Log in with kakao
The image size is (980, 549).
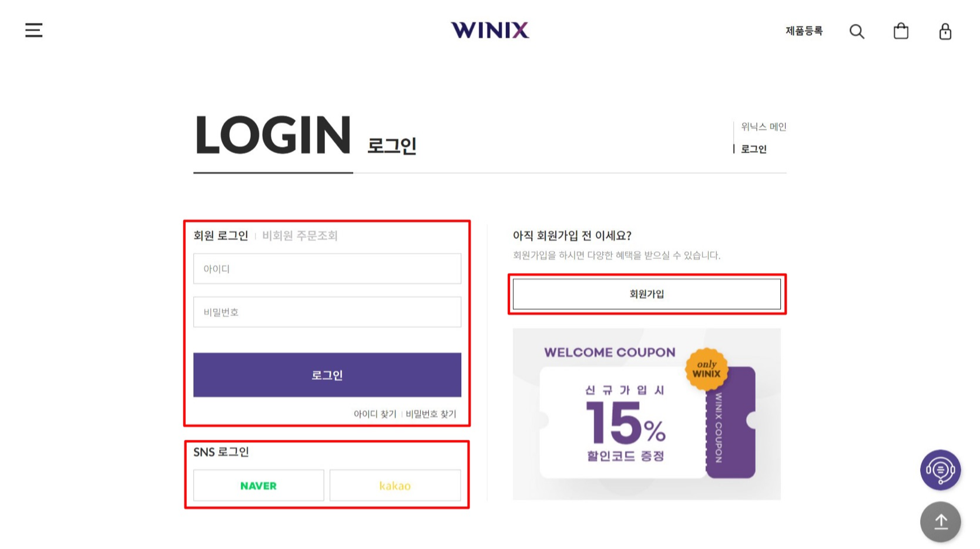pos(395,486)
